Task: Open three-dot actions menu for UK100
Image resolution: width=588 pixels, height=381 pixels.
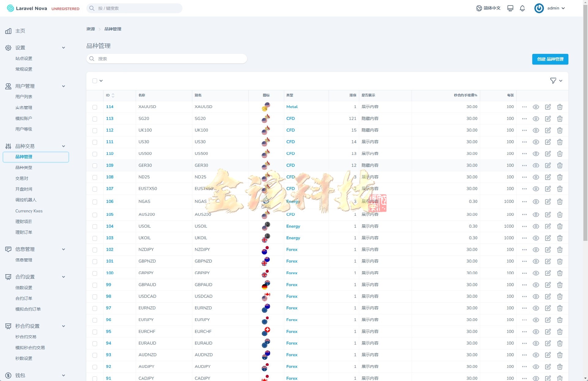Action: [524, 130]
